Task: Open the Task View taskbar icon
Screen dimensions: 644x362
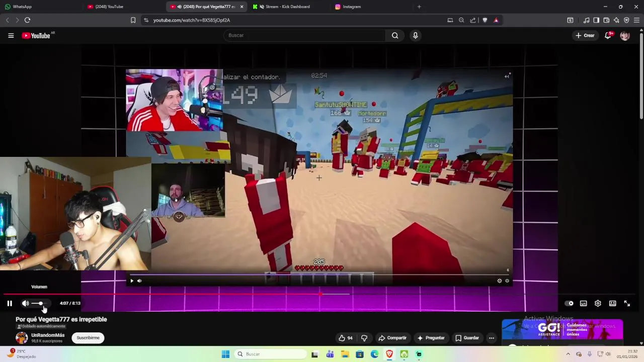Action: point(315,354)
